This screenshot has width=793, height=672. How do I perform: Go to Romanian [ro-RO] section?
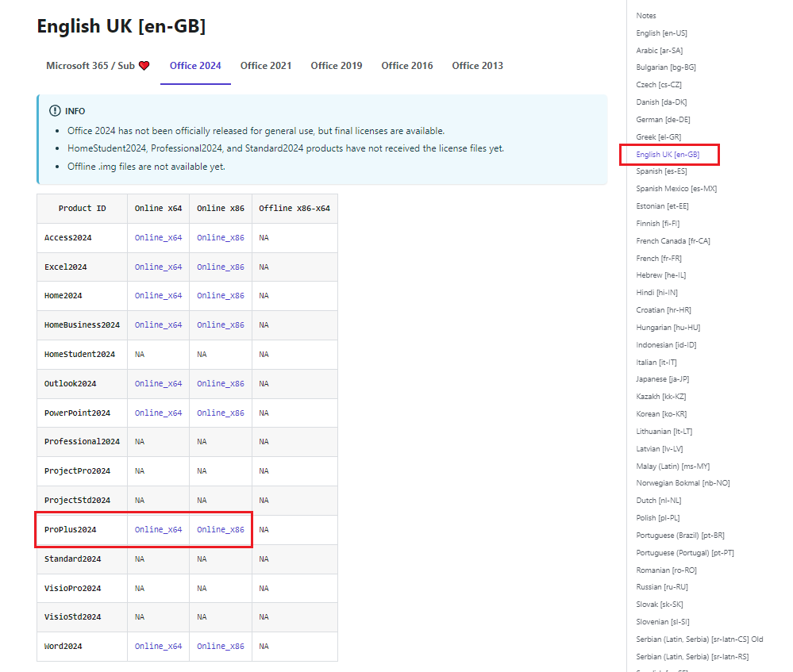(667, 570)
